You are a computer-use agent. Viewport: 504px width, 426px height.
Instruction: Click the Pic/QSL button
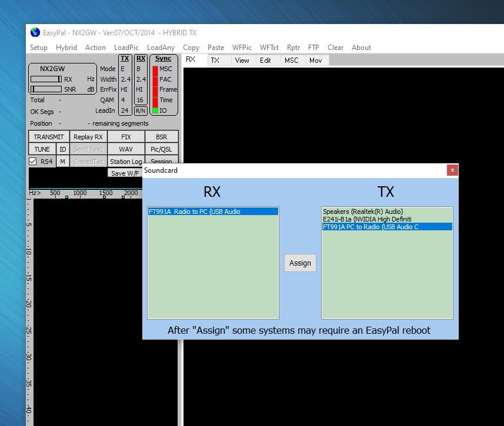coord(161,149)
